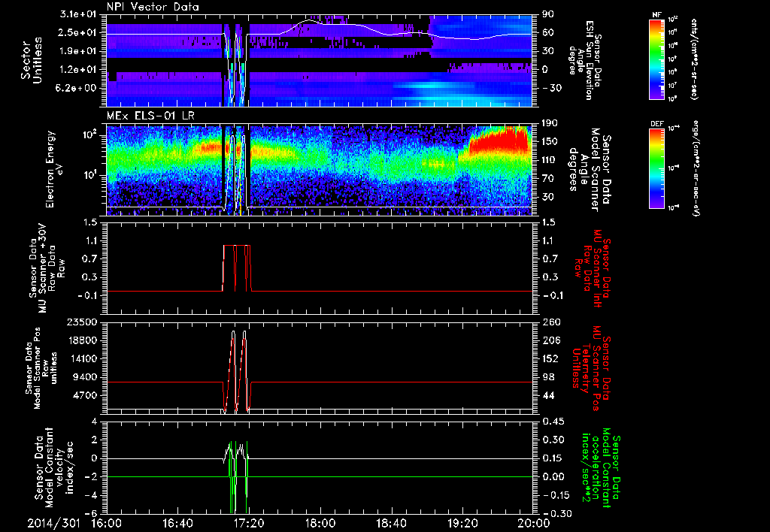Click the 16:00 time axis tick label
Screen dimensions: 770x532
click(107, 523)
